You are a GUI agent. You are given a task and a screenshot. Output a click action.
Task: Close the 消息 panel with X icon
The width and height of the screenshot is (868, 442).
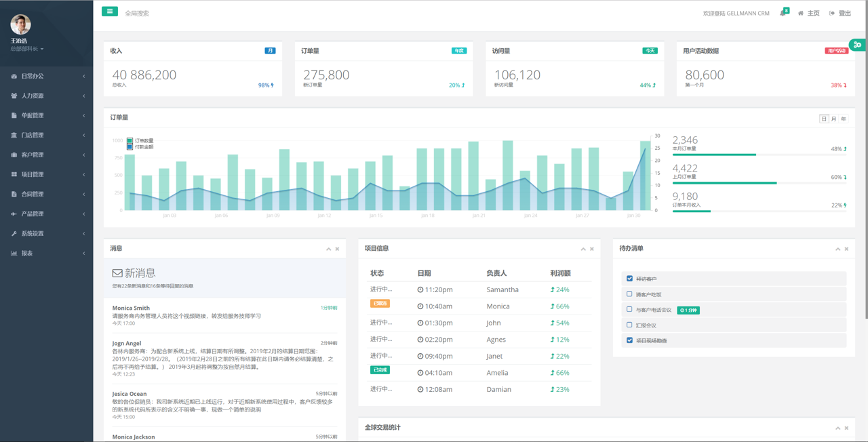pos(337,249)
